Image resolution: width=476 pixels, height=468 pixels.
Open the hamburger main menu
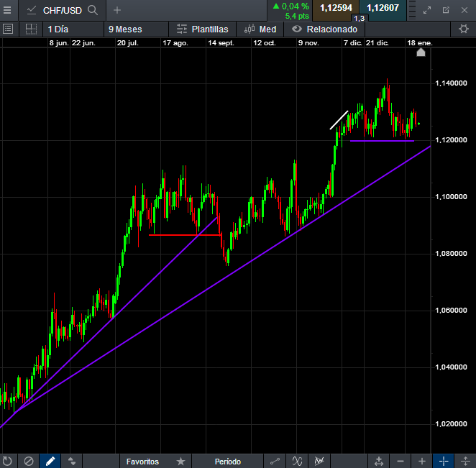pyautogui.click(x=7, y=10)
